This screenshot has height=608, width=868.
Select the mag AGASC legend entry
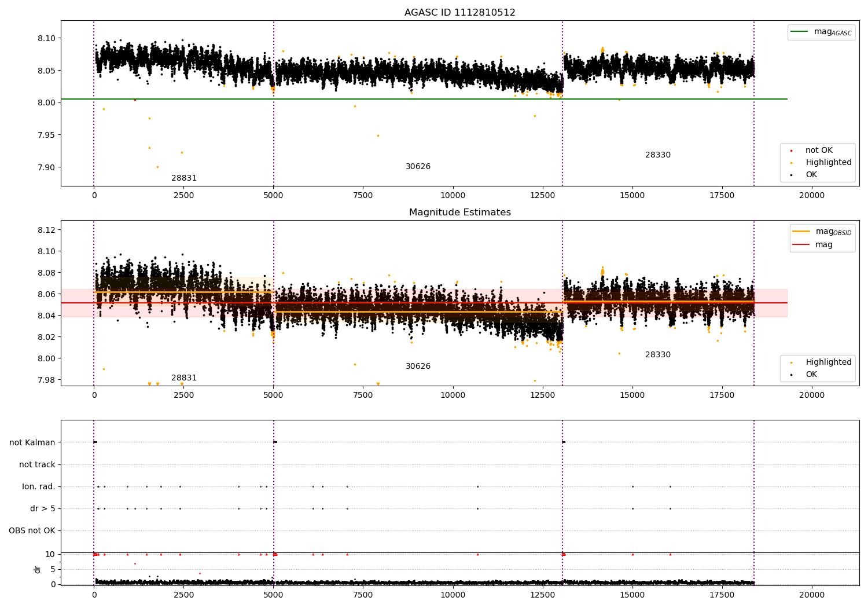(x=821, y=32)
